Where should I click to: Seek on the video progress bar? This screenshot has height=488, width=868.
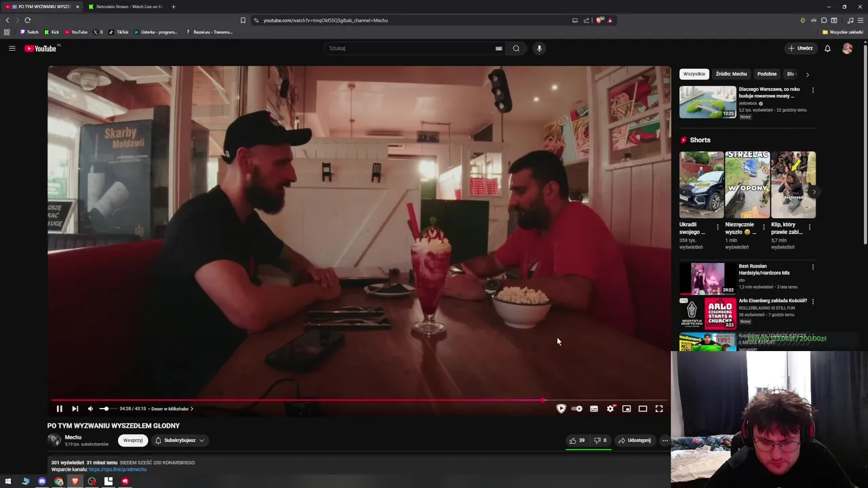coord(359,400)
